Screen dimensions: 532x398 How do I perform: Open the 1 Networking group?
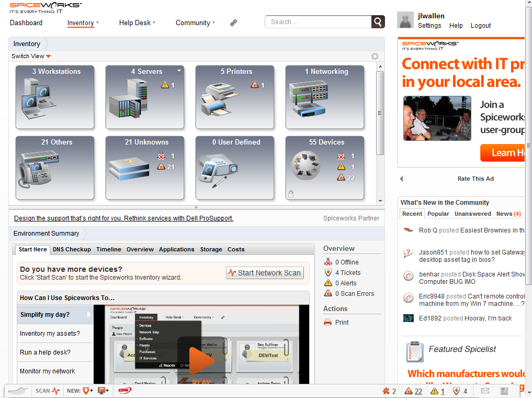[325, 97]
